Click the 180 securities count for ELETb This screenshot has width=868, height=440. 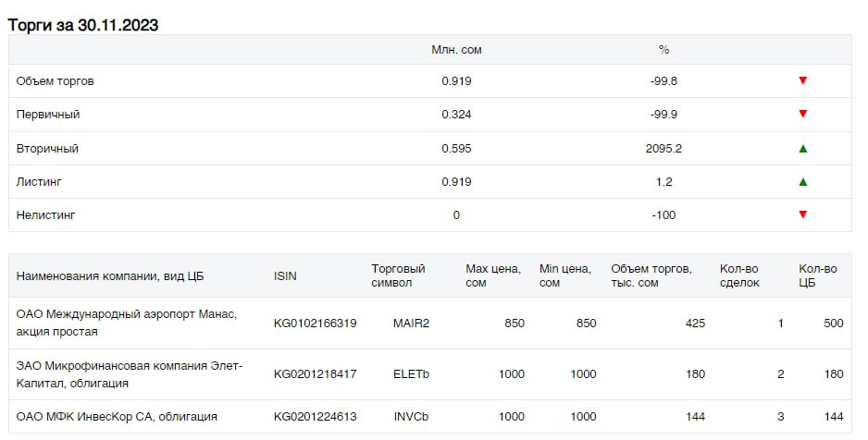[x=834, y=374]
